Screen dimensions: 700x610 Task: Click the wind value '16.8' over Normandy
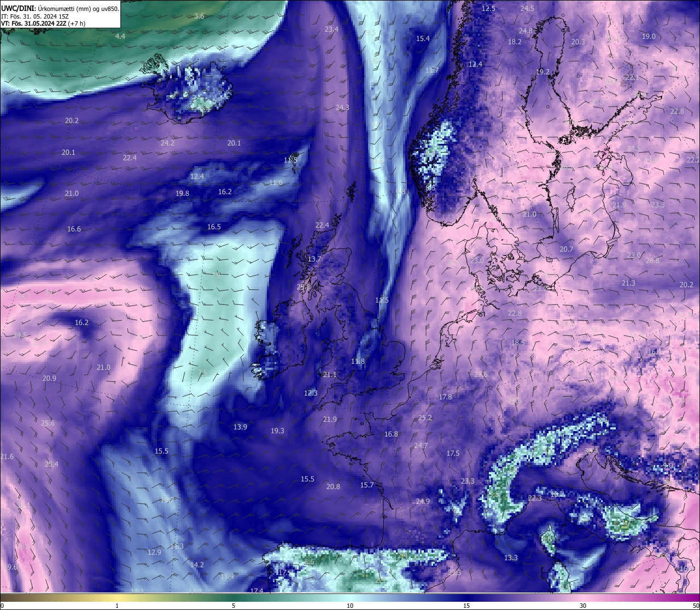point(391,434)
